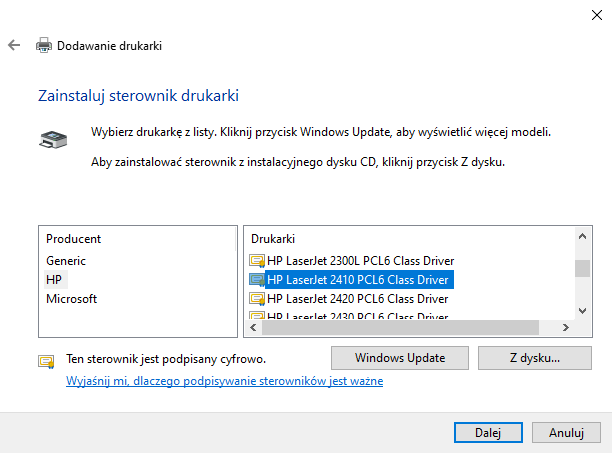Screen dimensions: 612x453
Task: Click driver icon for LaserJet 2410
Action: click(x=257, y=279)
